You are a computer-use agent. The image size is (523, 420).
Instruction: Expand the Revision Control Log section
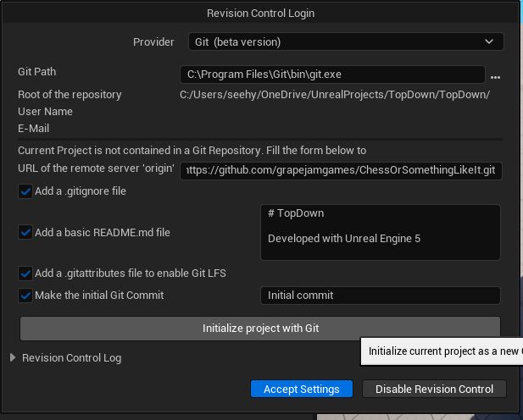pyautogui.click(x=13, y=358)
